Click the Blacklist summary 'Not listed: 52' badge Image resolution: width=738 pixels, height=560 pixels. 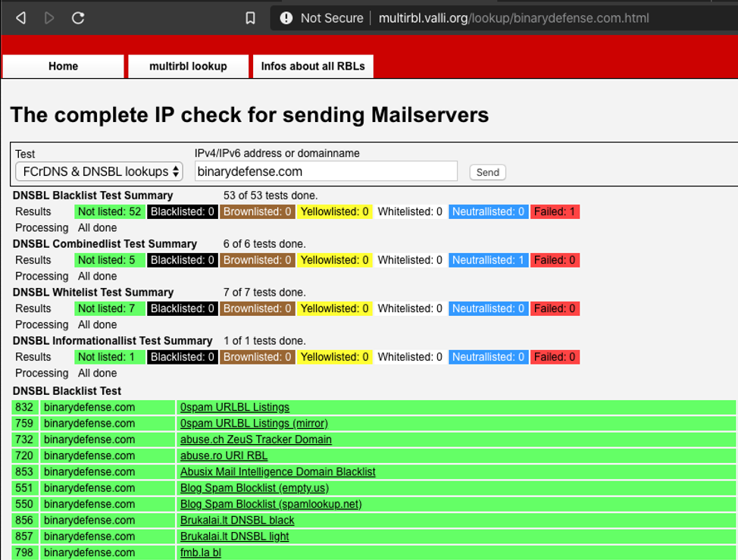[x=110, y=211]
